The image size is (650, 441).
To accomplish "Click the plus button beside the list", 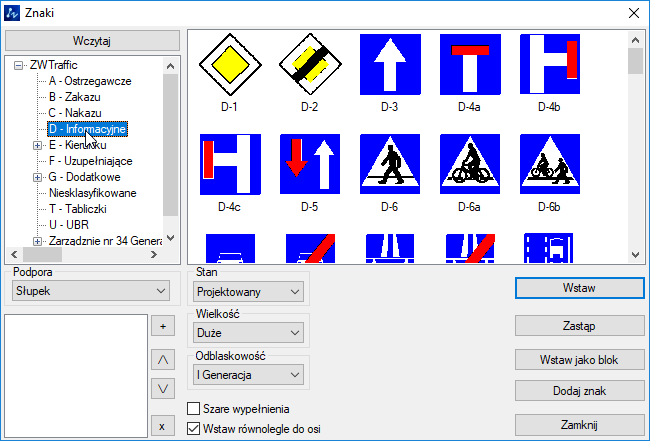I will pyautogui.click(x=162, y=326).
